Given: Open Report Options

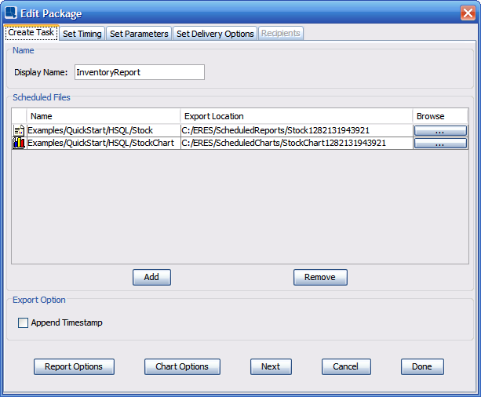Looking at the screenshot, I should tap(74, 367).
